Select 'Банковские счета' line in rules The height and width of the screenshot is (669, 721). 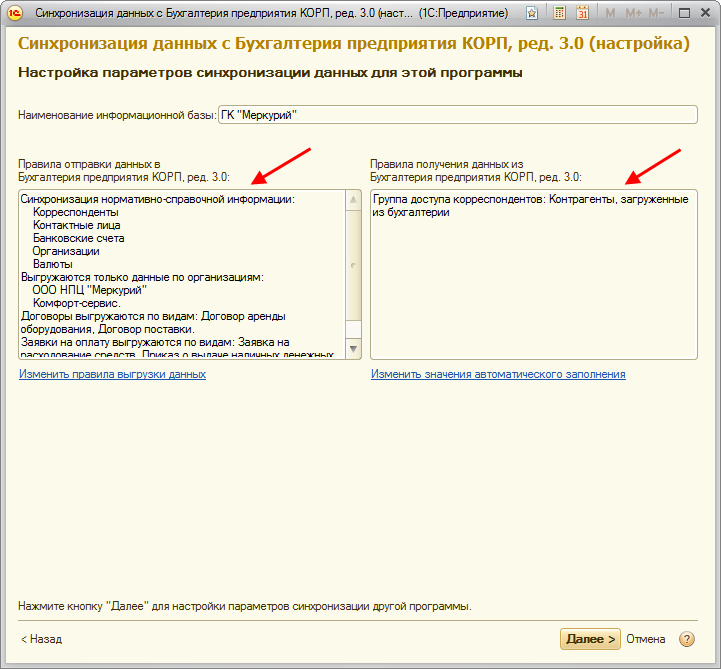click(79, 238)
